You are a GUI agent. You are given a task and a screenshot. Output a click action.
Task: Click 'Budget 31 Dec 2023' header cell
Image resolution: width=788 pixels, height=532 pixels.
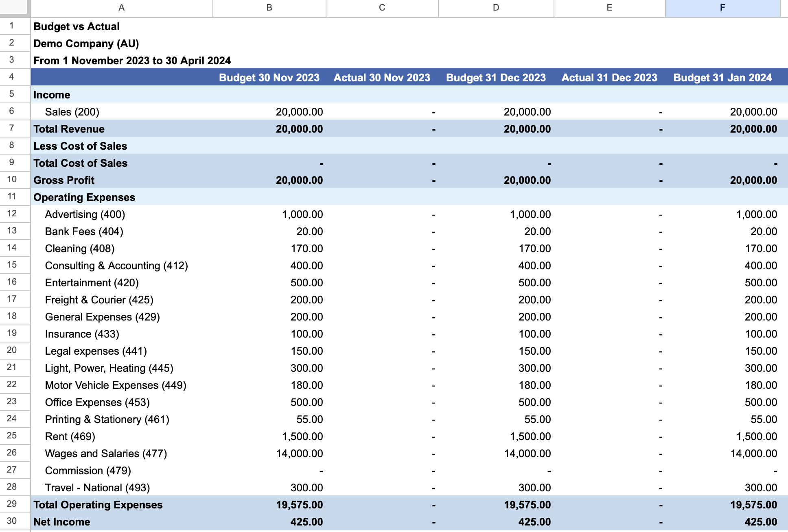(x=496, y=78)
